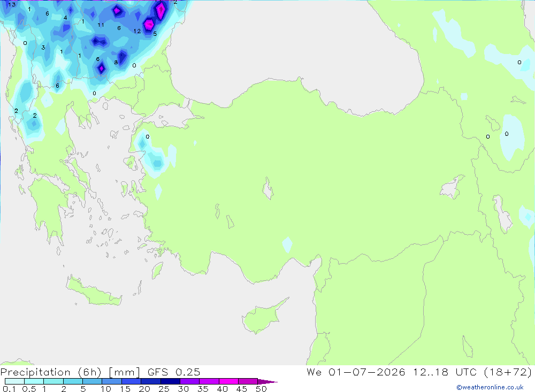The width and height of the screenshot is (535, 392).
Task: Open the weatheronline.co.uk copyright link
Action: point(490,387)
